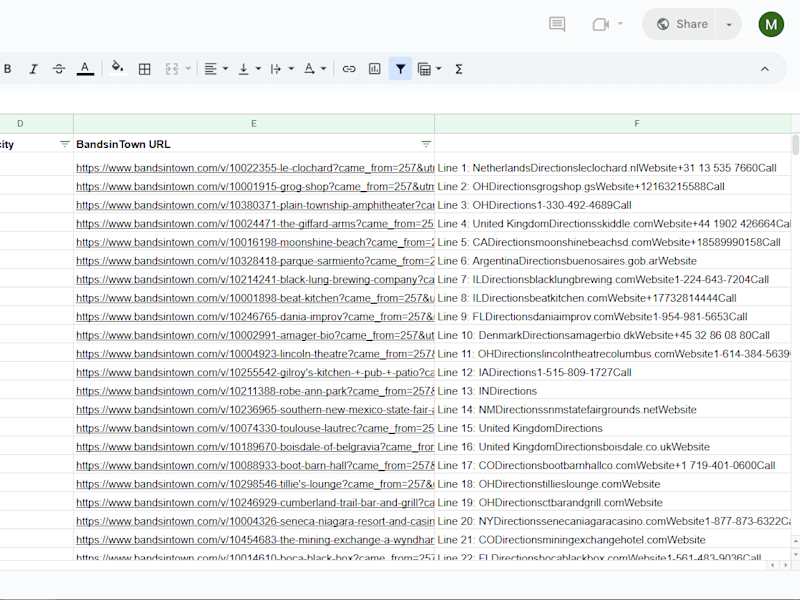Toggle bold formatting

[8, 69]
